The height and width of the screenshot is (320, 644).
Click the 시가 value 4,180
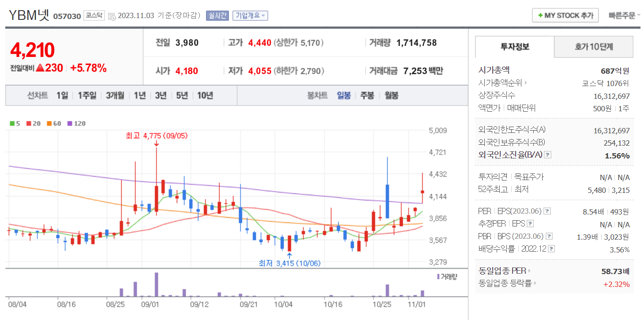(x=187, y=71)
